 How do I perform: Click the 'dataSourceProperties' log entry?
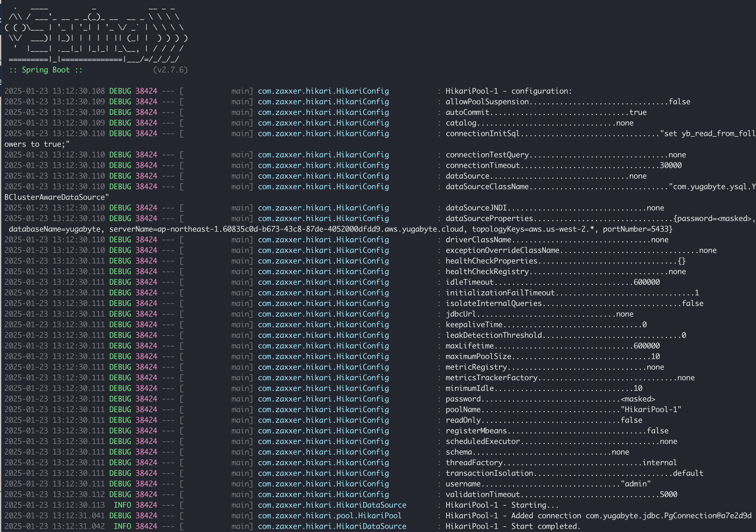tap(601, 219)
